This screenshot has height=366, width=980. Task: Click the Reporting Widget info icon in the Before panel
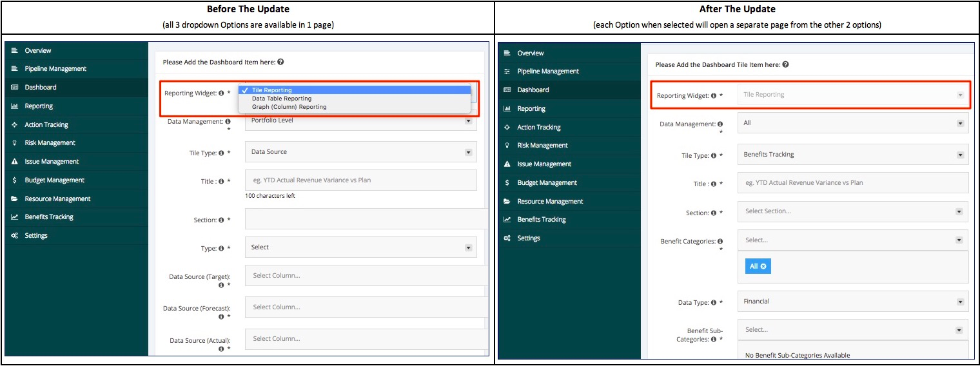pos(221,93)
